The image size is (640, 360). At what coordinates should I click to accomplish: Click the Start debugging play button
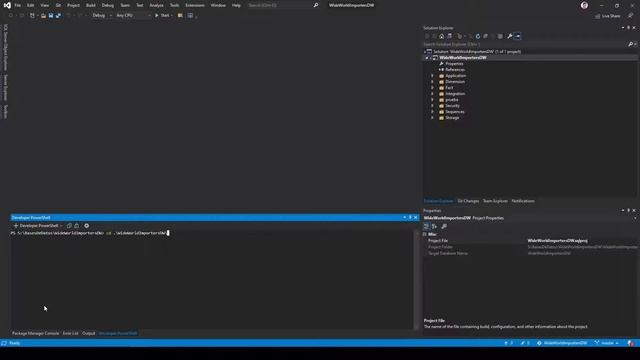pos(156,16)
